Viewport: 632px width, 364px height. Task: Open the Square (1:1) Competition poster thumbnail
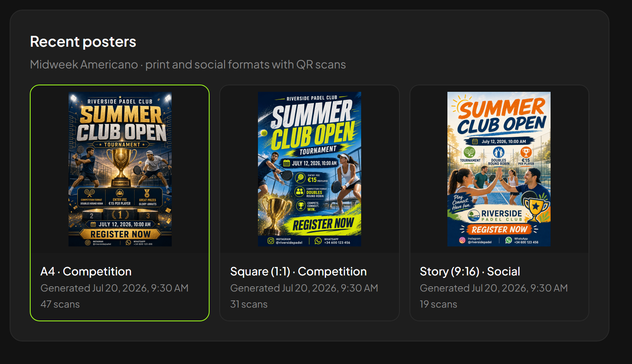coord(310,169)
